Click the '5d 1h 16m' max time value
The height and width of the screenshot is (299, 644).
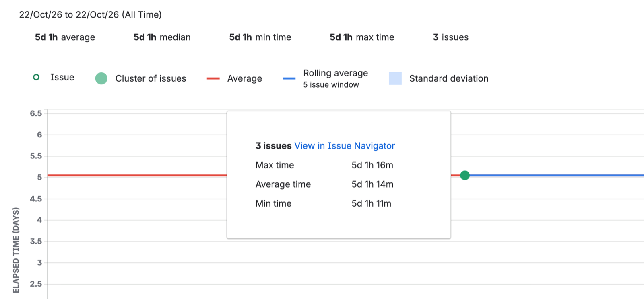coord(372,165)
